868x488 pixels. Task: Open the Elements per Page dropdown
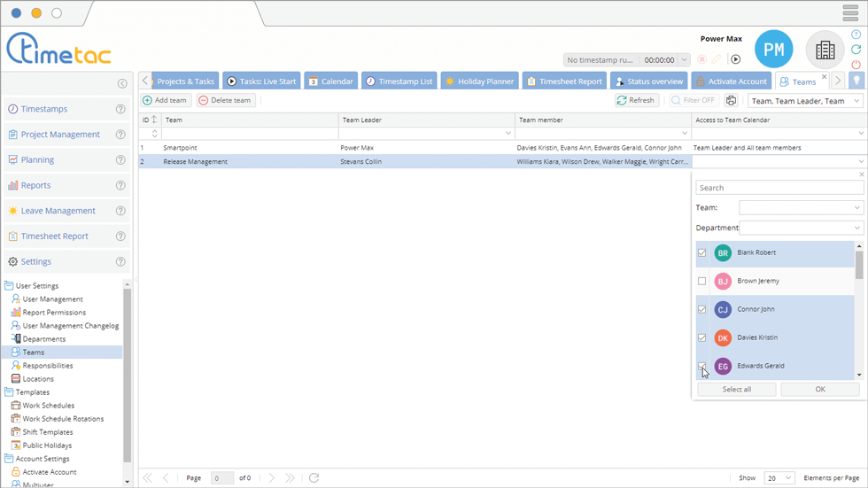pyautogui.click(x=779, y=478)
